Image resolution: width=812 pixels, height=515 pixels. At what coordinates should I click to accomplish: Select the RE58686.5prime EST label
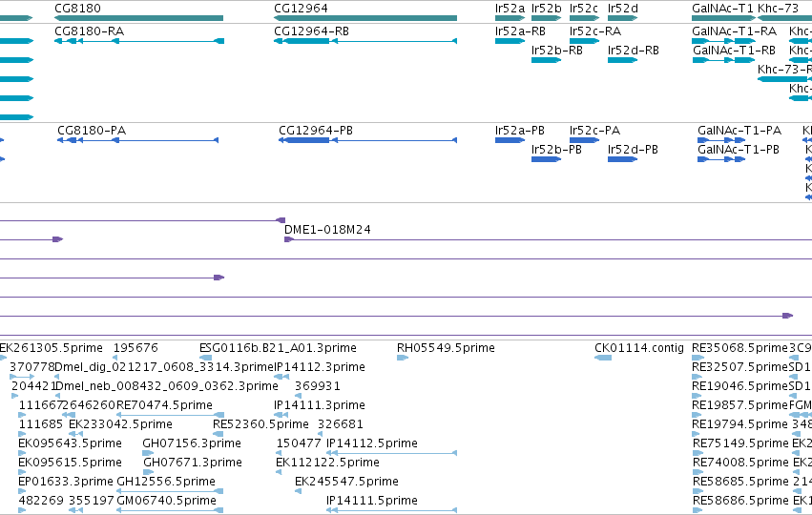pos(740,501)
